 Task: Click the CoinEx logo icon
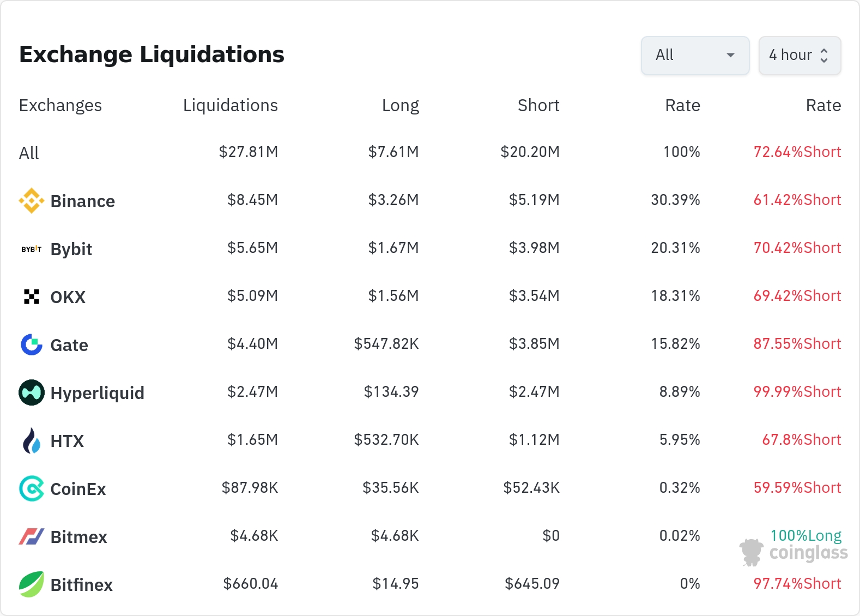[x=32, y=488]
